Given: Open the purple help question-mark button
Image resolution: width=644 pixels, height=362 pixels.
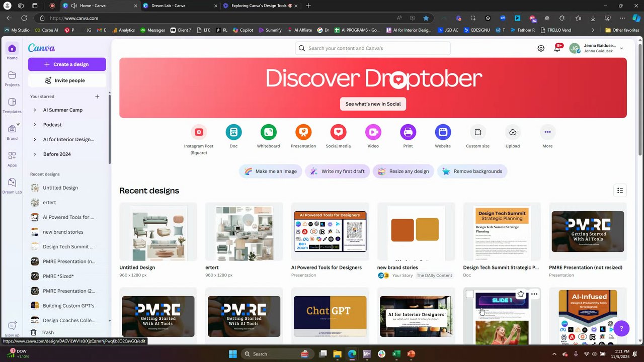Looking at the screenshot, I should coord(621,329).
